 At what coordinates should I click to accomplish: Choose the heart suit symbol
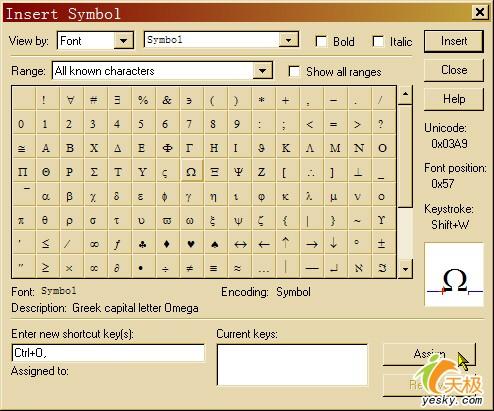pyautogui.click(x=191, y=244)
